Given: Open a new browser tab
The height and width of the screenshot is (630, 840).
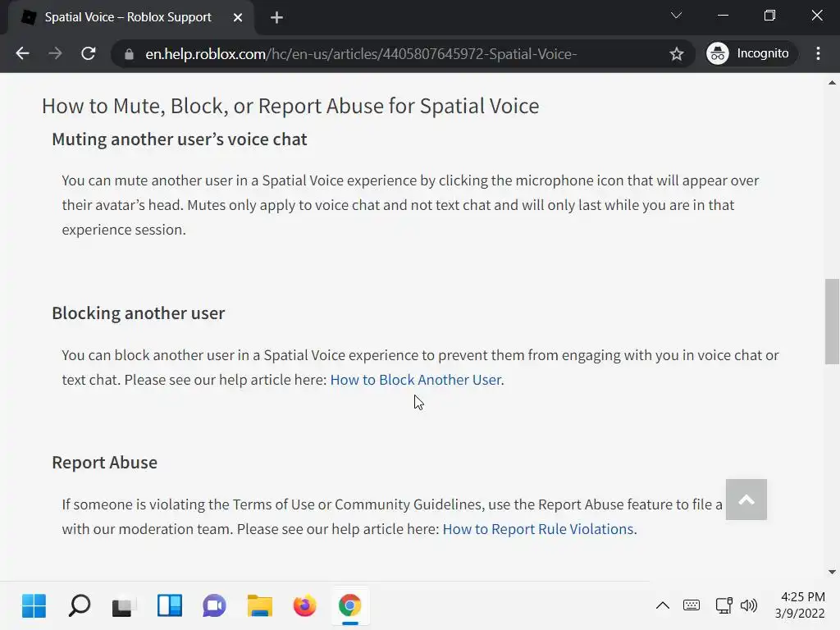Looking at the screenshot, I should click(x=276, y=17).
